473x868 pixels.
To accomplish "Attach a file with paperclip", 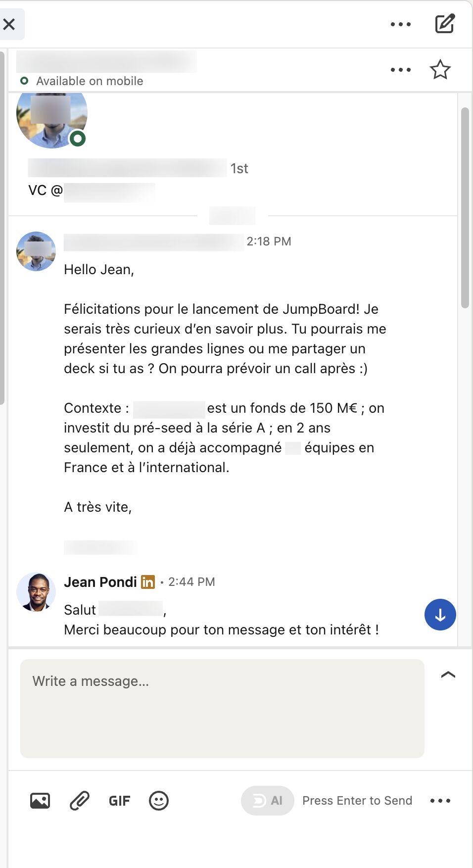I will point(80,800).
